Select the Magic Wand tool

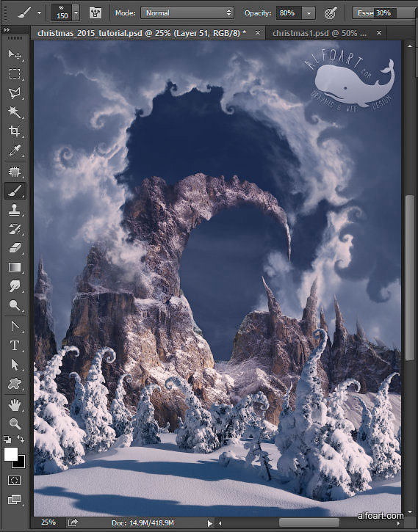[x=15, y=112]
